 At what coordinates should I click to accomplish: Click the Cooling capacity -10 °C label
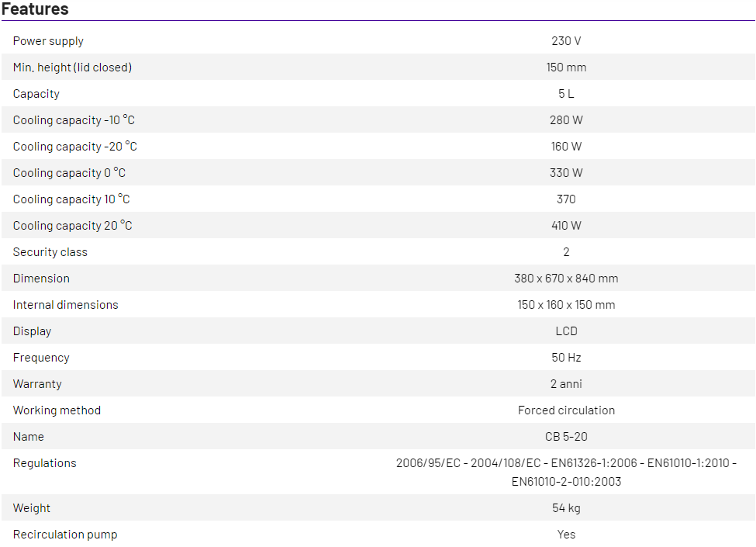click(x=74, y=120)
